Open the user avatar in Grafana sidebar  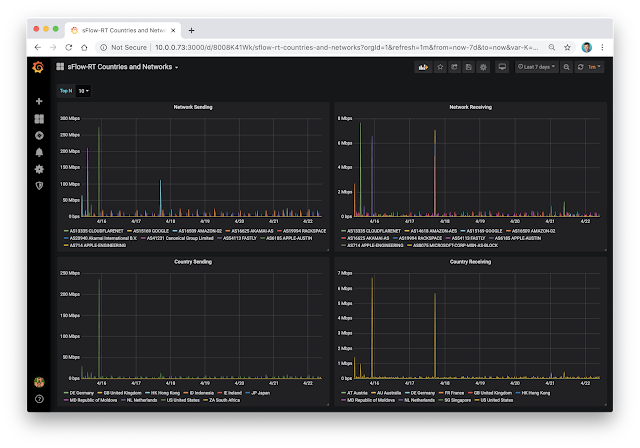pos(39,382)
